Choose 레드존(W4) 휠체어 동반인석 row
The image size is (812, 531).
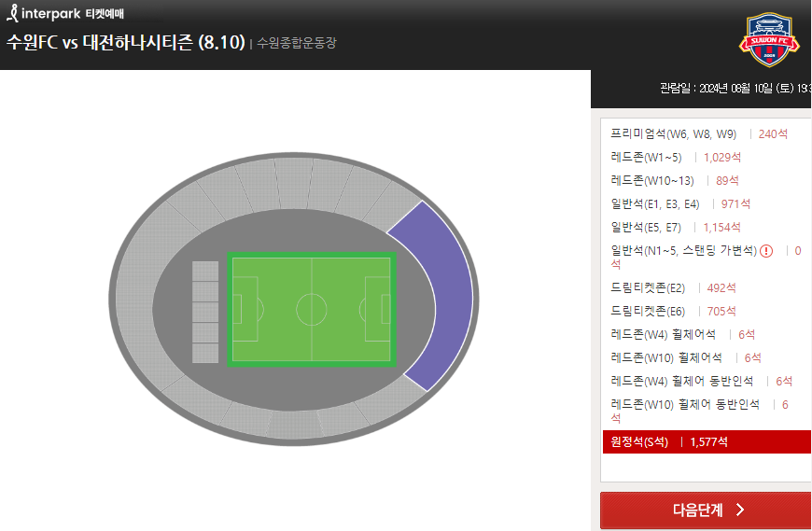(706, 381)
